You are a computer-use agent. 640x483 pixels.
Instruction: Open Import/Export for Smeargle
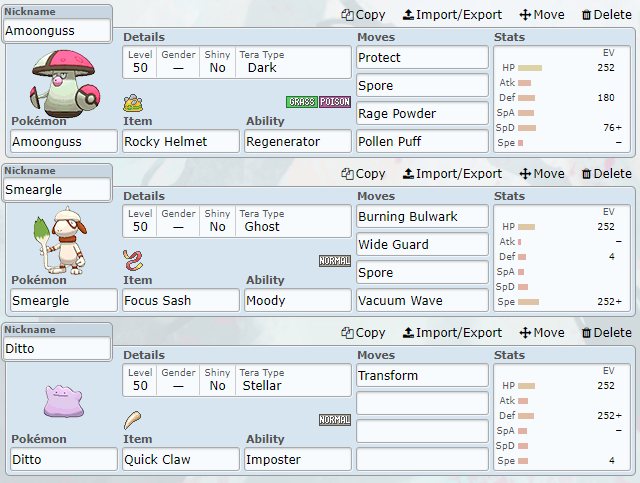[452, 174]
